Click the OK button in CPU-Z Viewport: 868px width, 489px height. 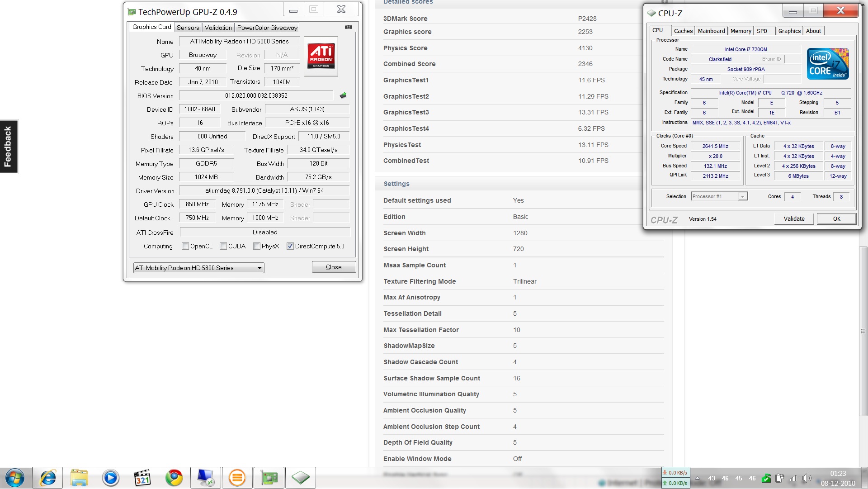coord(836,218)
